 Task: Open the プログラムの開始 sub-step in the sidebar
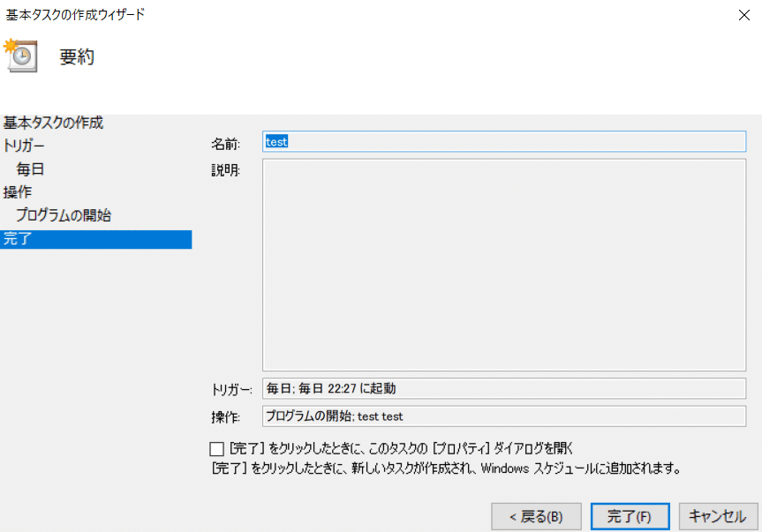(x=64, y=215)
